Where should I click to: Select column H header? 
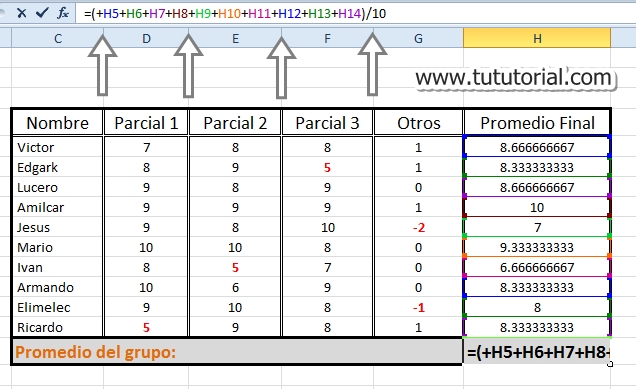point(537,39)
